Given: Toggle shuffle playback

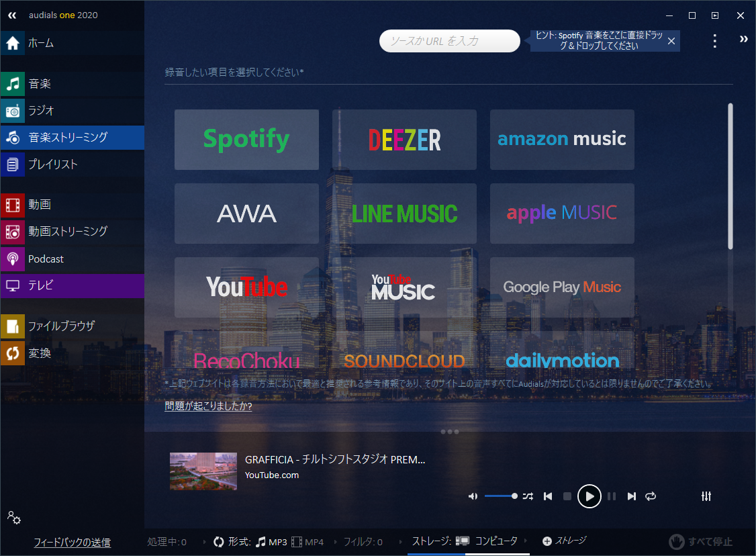Looking at the screenshot, I should point(528,496).
